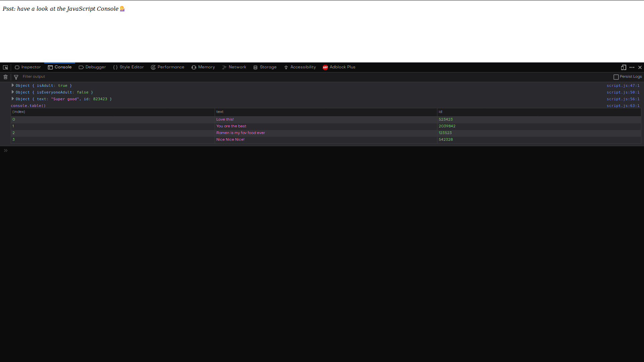644x362 pixels.
Task: Click the Adblock Plus icon
Action: coord(325,67)
